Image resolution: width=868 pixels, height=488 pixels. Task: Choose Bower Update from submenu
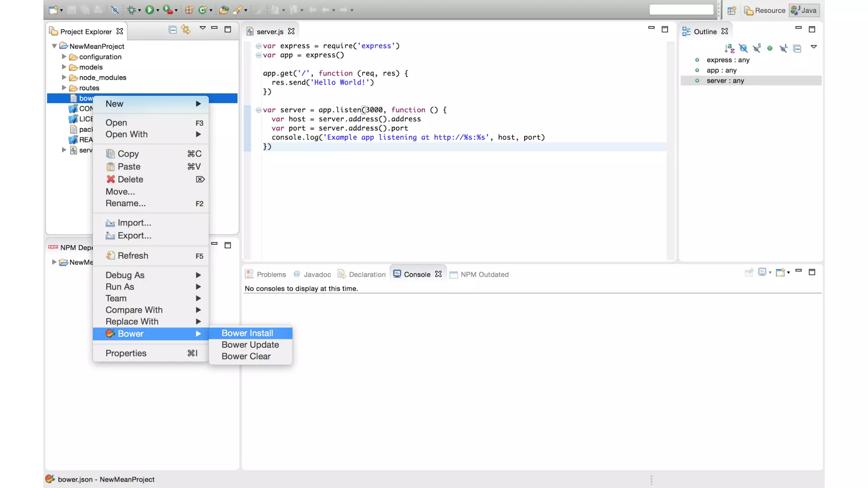click(x=250, y=345)
